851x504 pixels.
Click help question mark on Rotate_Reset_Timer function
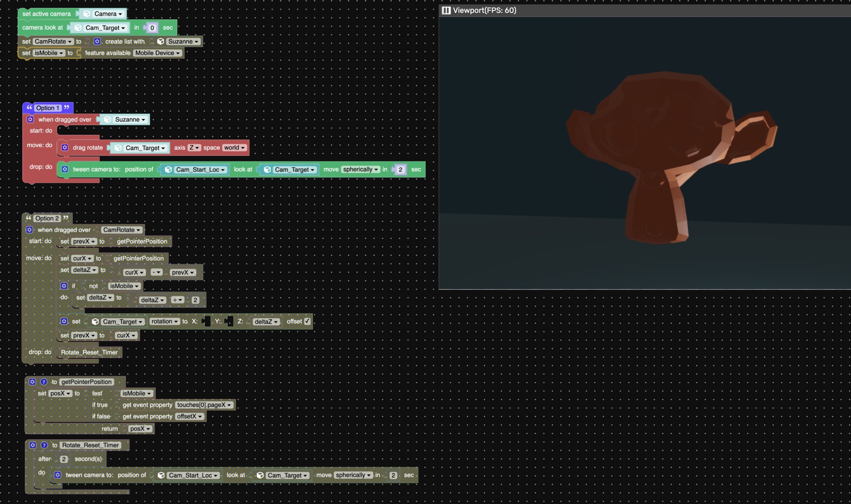tap(44, 445)
